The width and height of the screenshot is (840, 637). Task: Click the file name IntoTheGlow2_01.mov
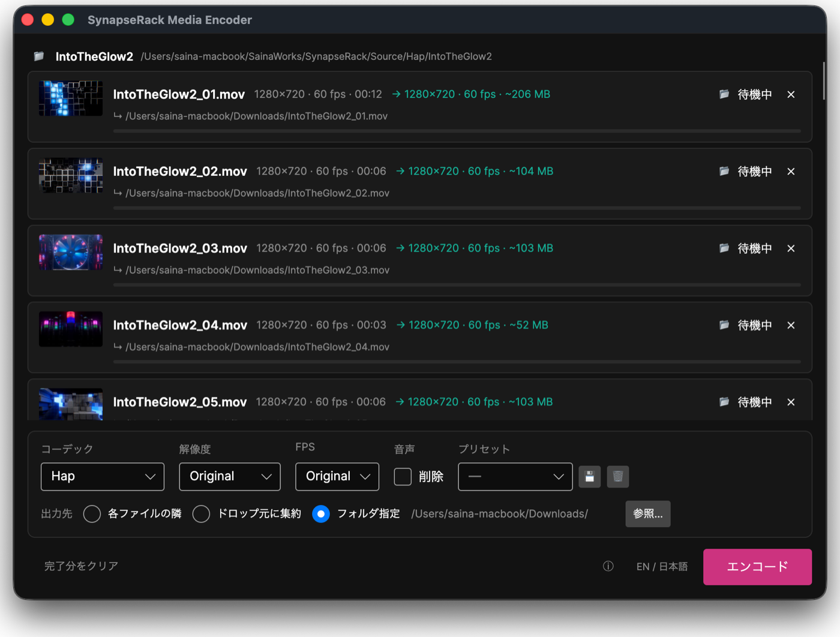click(179, 94)
